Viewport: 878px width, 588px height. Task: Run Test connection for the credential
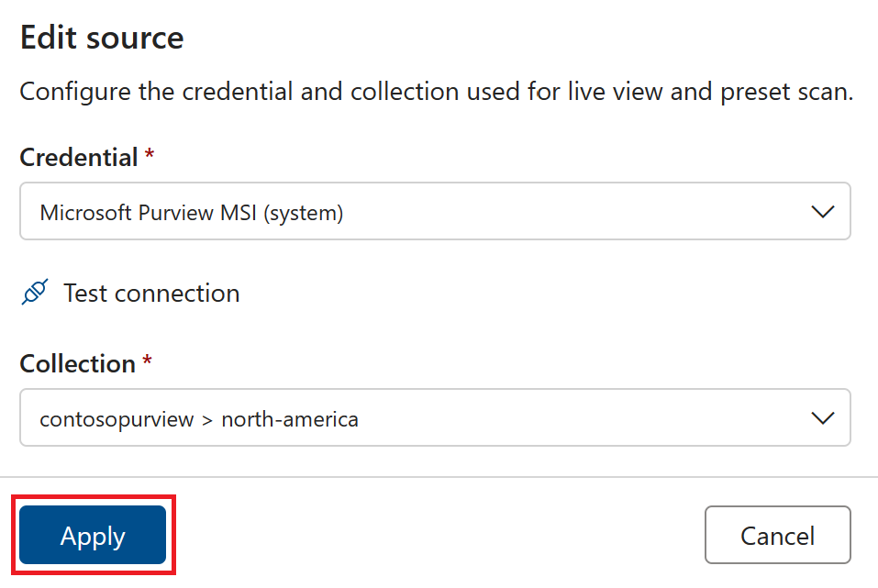(150, 292)
